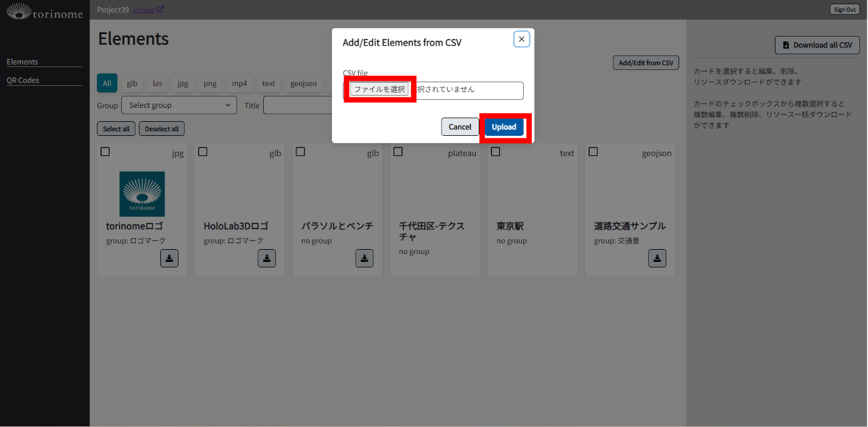Click ファイルを選択 to choose a CSV
The width and height of the screenshot is (868, 427).
click(x=379, y=89)
